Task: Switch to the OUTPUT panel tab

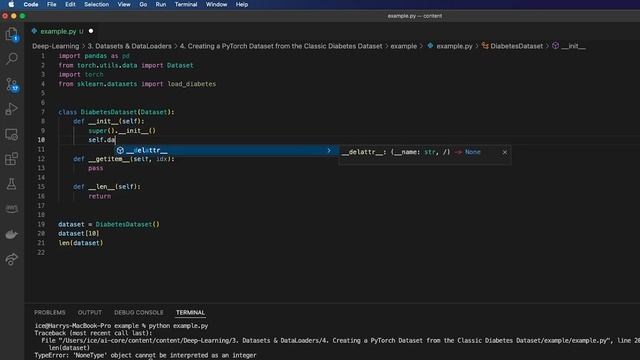Action: click(x=90, y=312)
